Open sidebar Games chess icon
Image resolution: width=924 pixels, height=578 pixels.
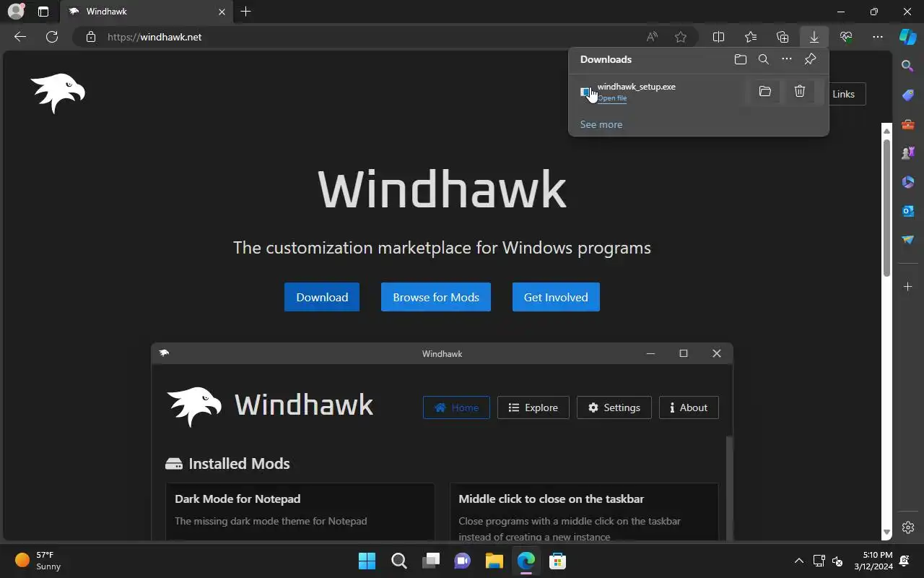point(908,153)
